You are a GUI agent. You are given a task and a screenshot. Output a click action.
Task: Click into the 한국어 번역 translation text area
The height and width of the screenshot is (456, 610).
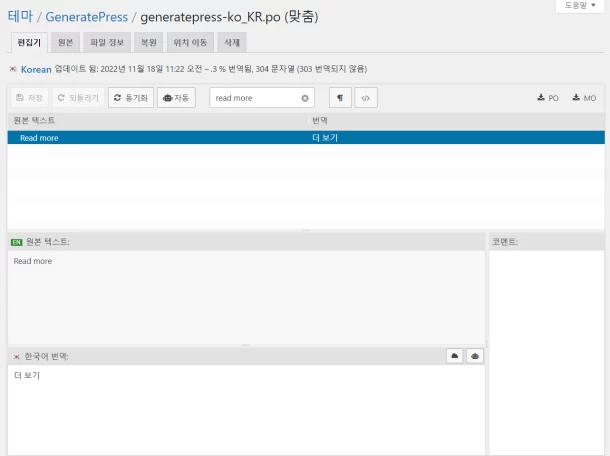point(246,410)
